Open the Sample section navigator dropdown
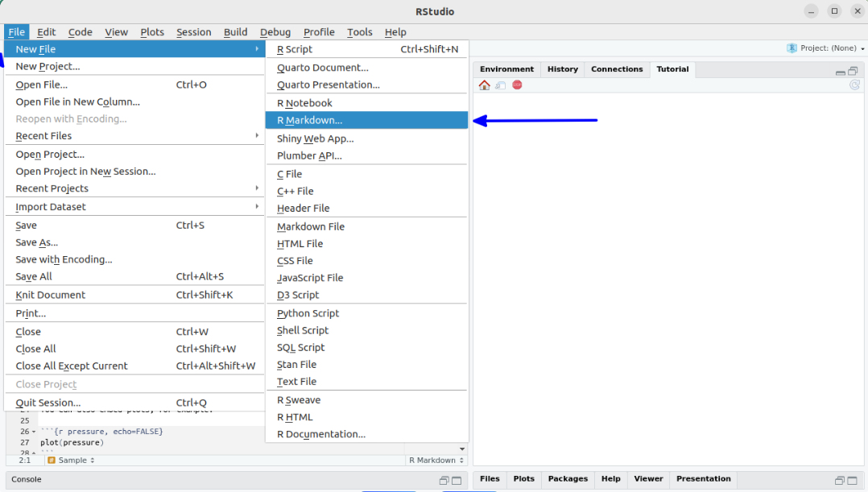 72,460
